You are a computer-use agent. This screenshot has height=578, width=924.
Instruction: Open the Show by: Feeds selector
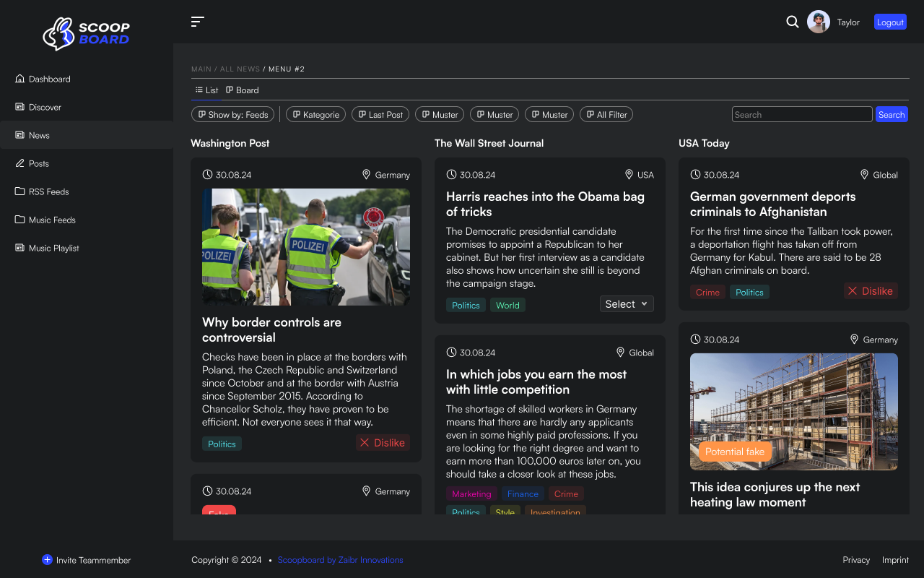[x=232, y=114]
